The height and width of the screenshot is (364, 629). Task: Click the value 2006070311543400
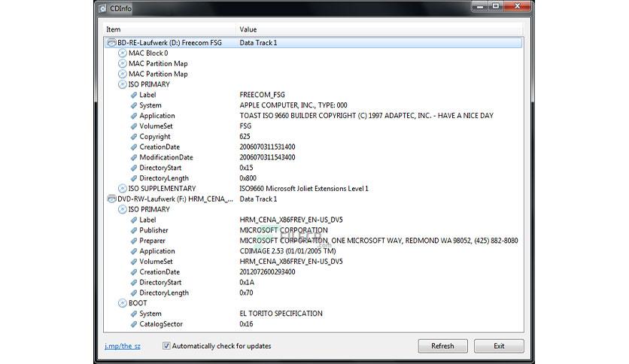click(x=267, y=157)
